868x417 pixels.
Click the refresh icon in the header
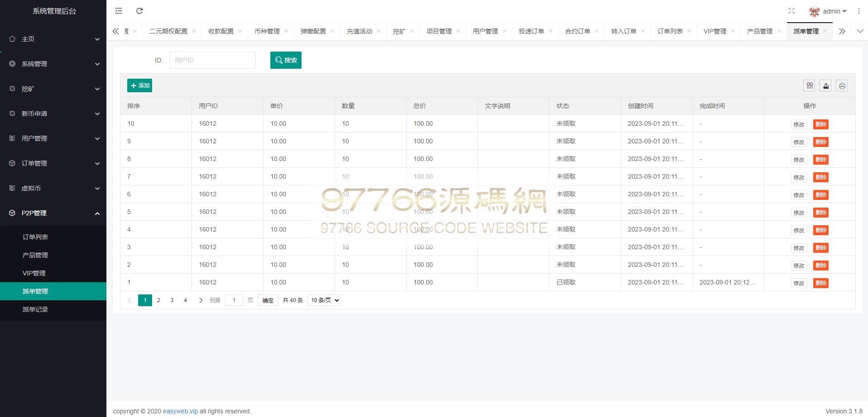coord(139,11)
